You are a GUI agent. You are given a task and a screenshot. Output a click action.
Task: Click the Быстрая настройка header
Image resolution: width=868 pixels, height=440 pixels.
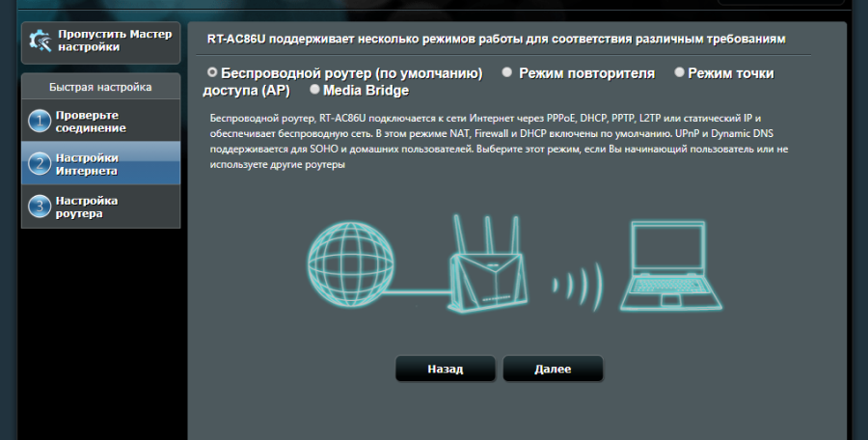click(x=100, y=87)
